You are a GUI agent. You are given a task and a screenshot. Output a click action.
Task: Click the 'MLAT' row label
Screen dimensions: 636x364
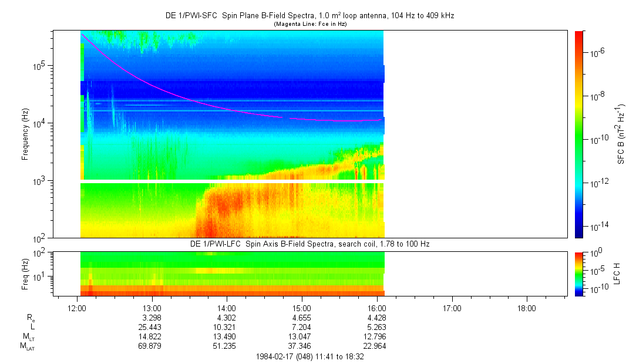tap(28, 346)
